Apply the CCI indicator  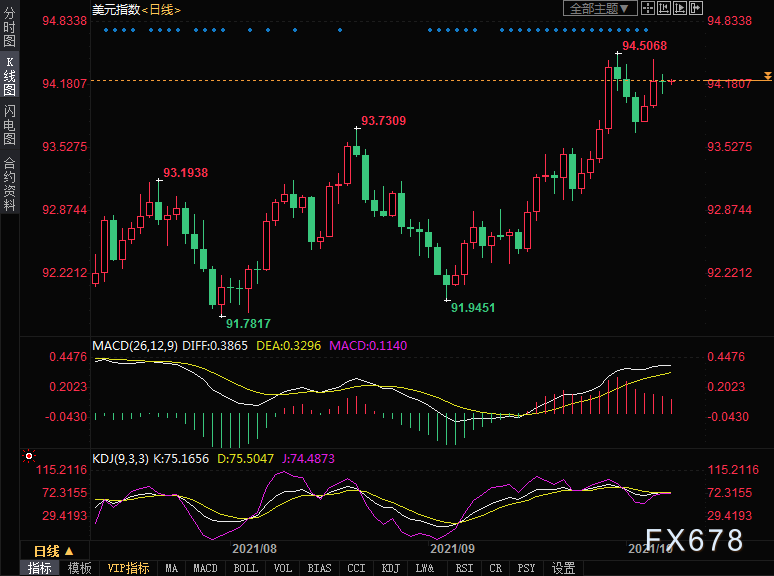pyautogui.click(x=356, y=568)
